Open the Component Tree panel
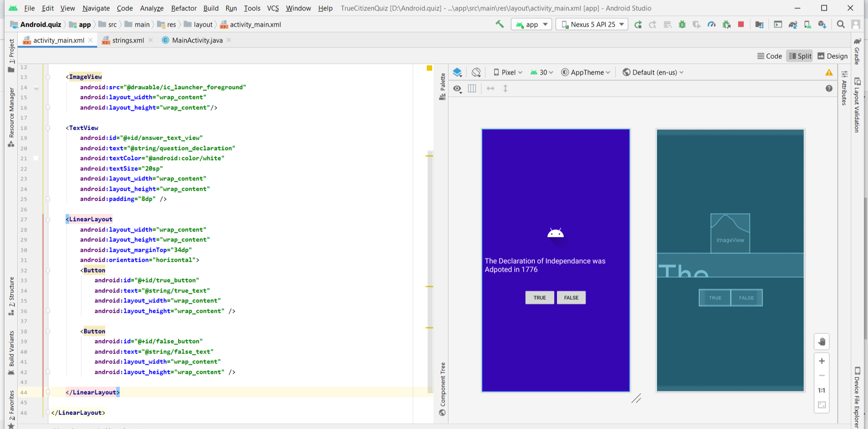The width and height of the screenshot is (868, 429). click(443, 389)
